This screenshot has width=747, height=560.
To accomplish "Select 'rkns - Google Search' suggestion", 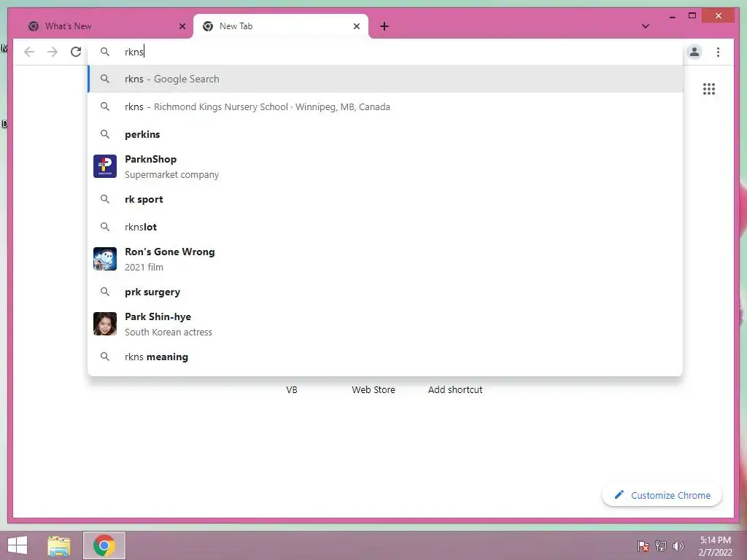I will pyautogui.click(x=385, y=79).
